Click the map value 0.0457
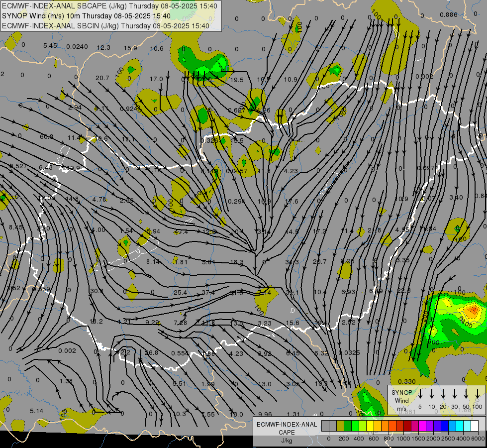The width and height of the screenshot is (487, 448). [237, 171]
